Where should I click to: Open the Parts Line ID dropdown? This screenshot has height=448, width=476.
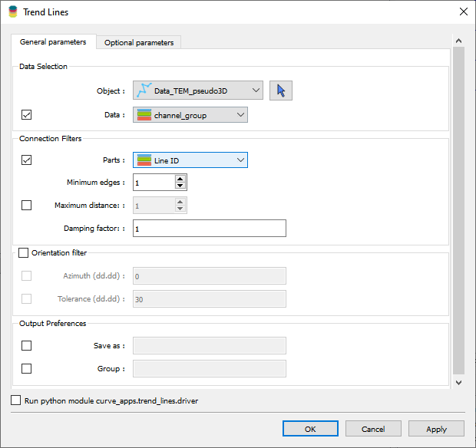pos(190,160)
